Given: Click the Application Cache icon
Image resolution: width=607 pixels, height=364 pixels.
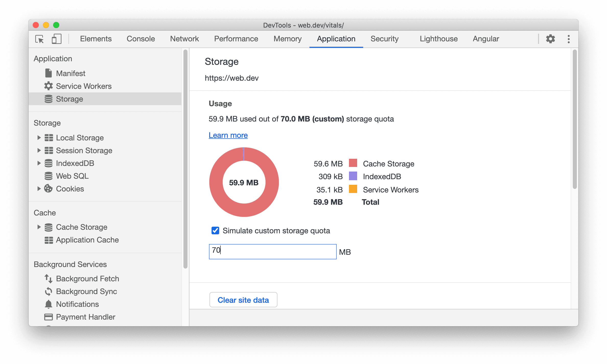Looking at the screenshot, I should [48, 240].
